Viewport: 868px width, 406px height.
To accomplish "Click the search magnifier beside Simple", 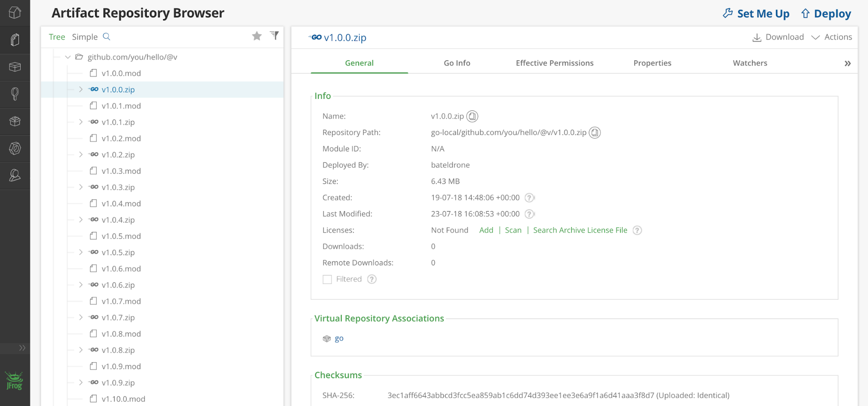I will pos(106,37).
